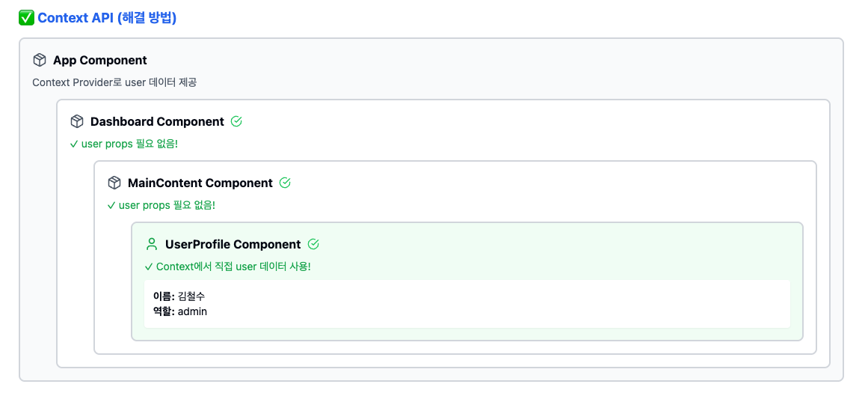
Task: Click the check circle beside Dashboard Component
Action: [237, 121]
